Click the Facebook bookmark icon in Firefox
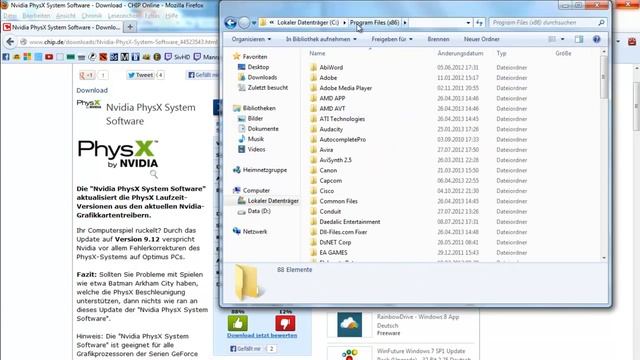640x360 pixels. (6, 57)
